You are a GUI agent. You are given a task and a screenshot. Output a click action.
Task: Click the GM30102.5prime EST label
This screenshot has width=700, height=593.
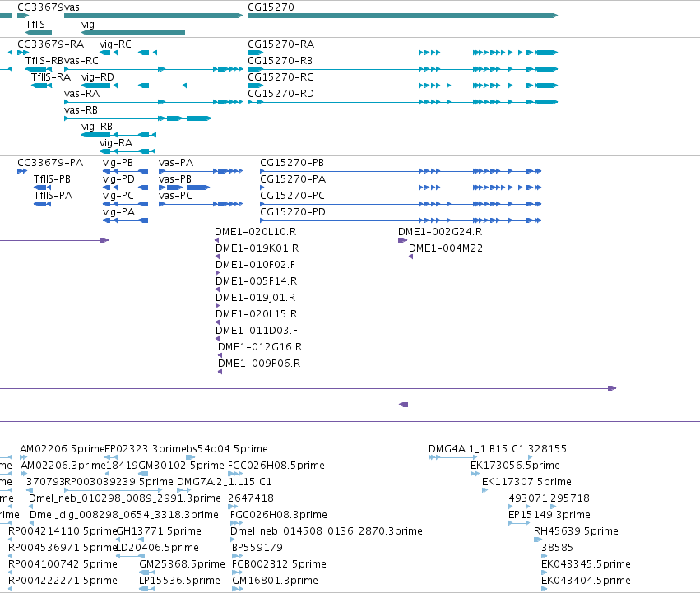coord(182,466)
